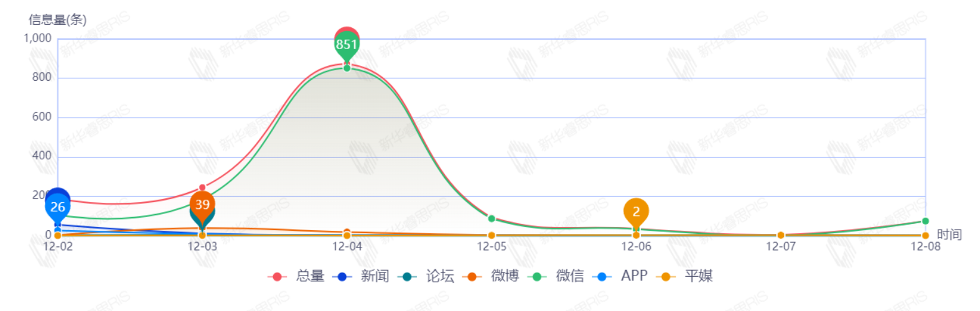Click the data point on 12-07
This screenshot has width=980, height=311.
point(781,235)
